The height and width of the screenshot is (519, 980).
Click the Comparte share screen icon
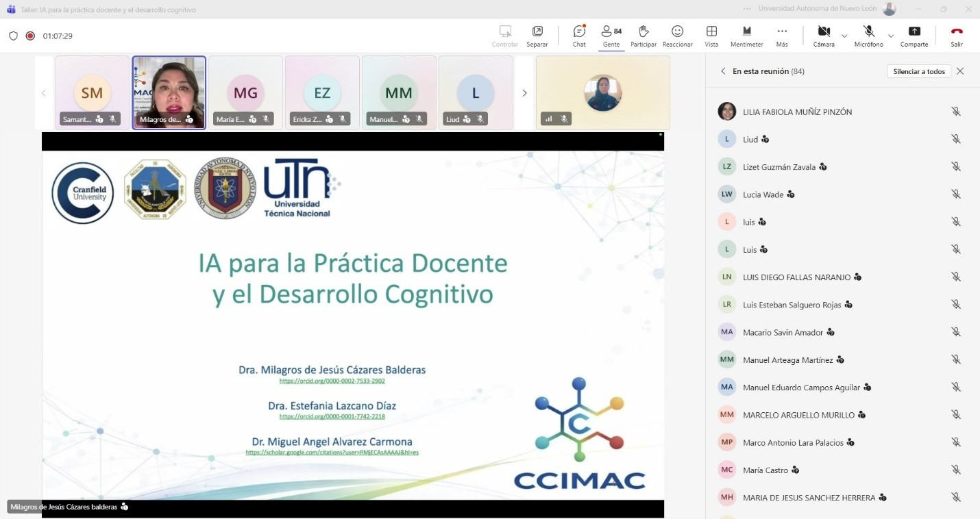click(914, 31)
